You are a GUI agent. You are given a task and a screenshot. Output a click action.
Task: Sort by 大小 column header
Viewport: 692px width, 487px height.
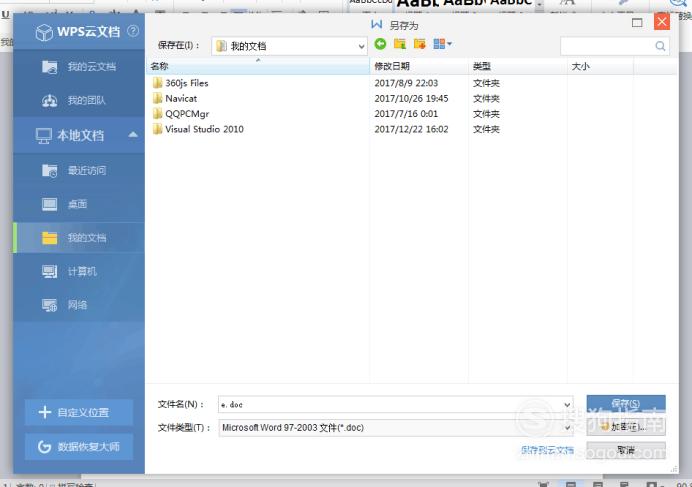tap(601, 66)
